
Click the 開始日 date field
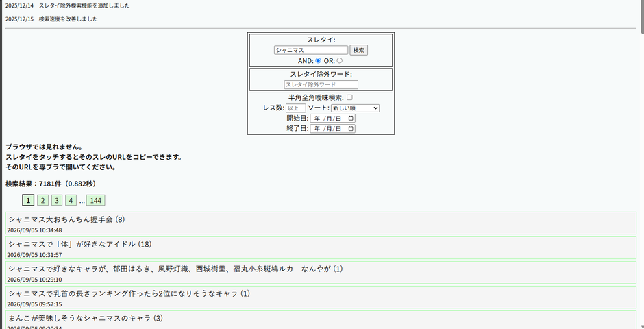[x=333, y=119]
